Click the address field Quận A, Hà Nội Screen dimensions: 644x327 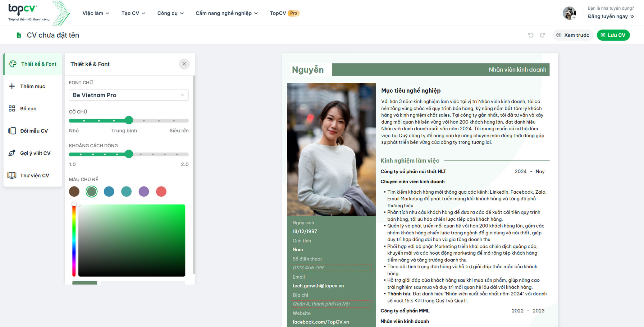coord(331,304)
